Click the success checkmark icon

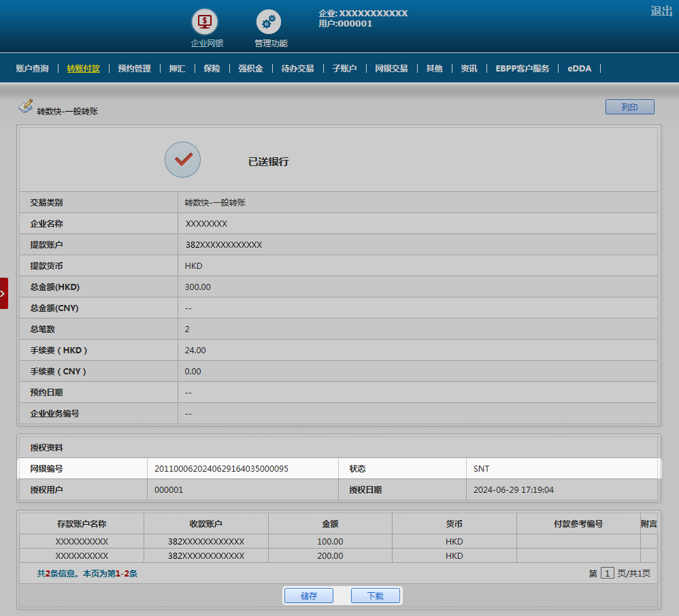tap(183, 160)
